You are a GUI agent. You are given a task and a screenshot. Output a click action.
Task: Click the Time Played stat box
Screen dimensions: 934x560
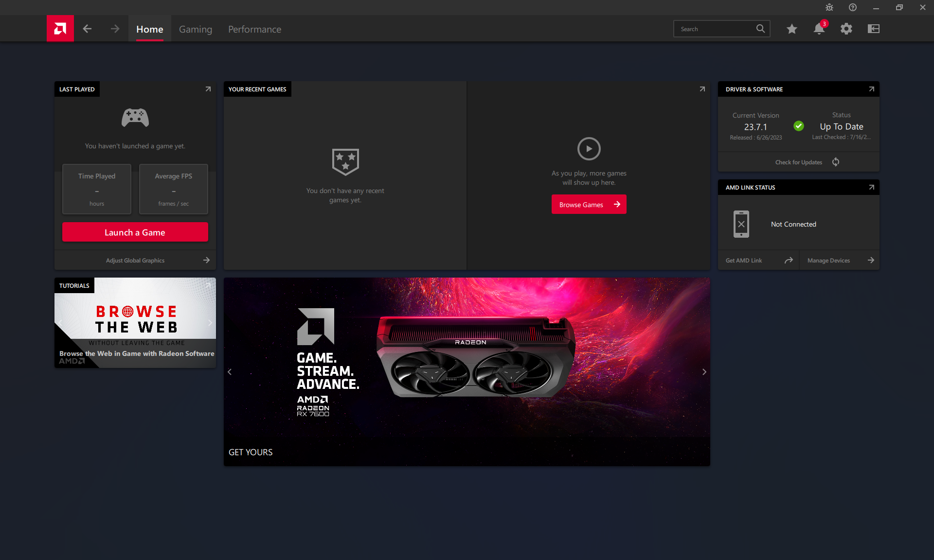coord(97,189)
